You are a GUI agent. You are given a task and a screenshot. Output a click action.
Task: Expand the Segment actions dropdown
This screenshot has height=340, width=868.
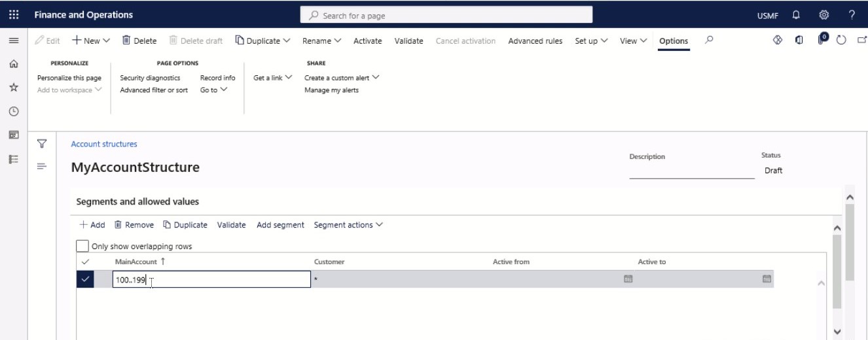(348, 225)
